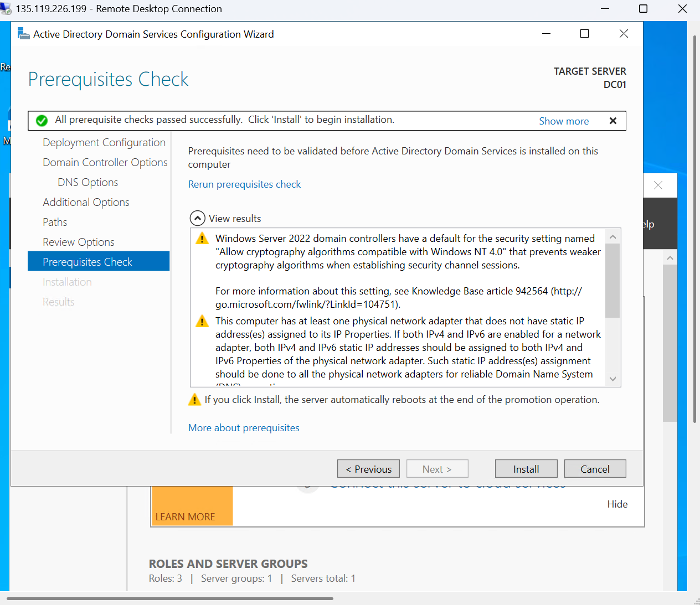Open the DNS Options step
This screenshot has height=605, width=700.
[x=87, y=182]
